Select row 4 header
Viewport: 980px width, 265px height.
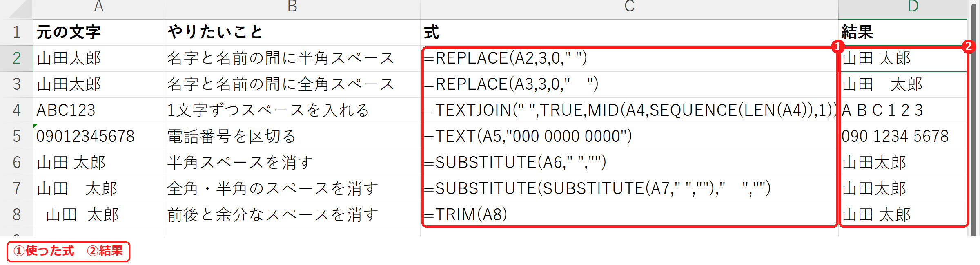[16, 110]
